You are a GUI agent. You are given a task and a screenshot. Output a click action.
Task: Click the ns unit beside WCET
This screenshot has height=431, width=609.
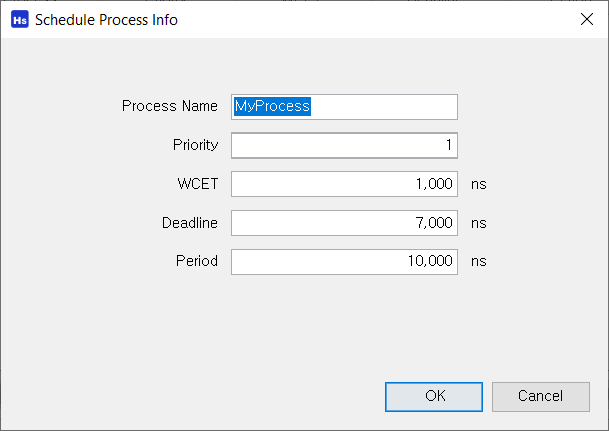pos(478,184)
